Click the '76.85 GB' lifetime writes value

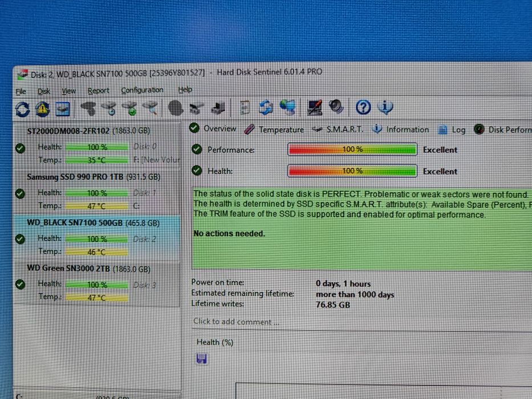(x=332, y=305)
